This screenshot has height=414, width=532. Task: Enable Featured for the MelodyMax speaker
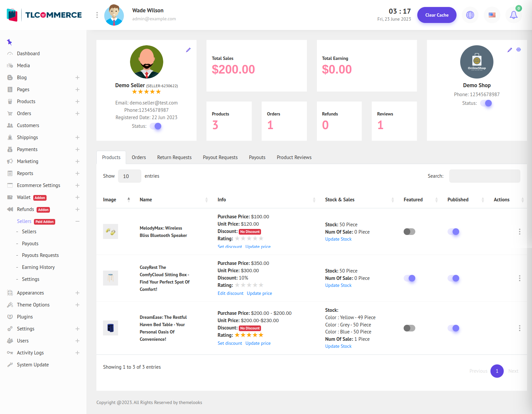pyautogui.click(x=409, y=232)
